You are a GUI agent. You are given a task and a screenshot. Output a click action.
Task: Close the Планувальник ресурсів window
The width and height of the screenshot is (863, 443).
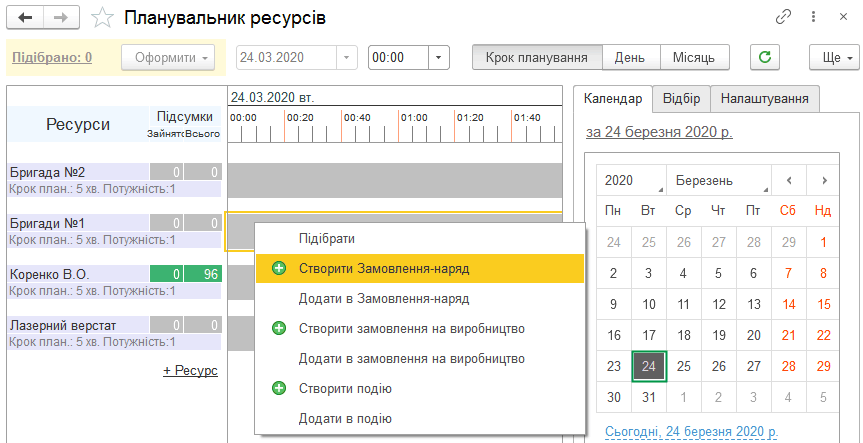pyautogui.click(x=843, y=18)
